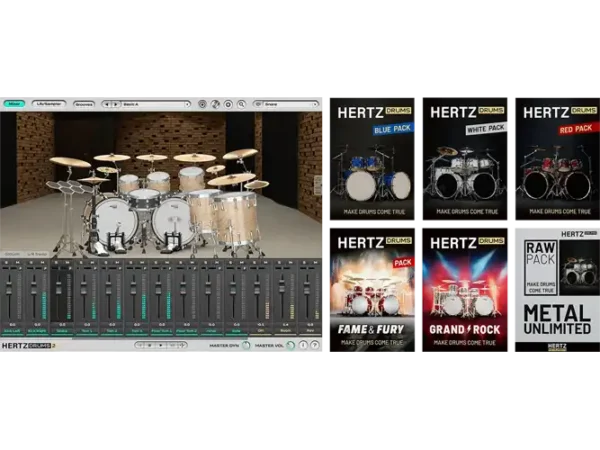
Task: Open the Red Pack cover thumbnail
Action: (x=558, y=159)
